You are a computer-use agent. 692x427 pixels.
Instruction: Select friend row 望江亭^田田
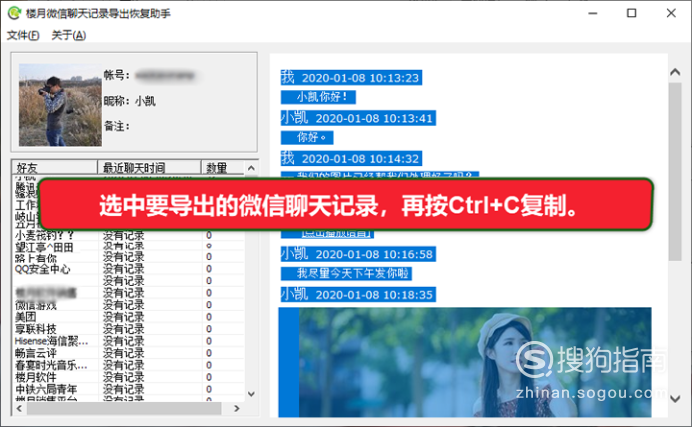[x=128, y=247]
